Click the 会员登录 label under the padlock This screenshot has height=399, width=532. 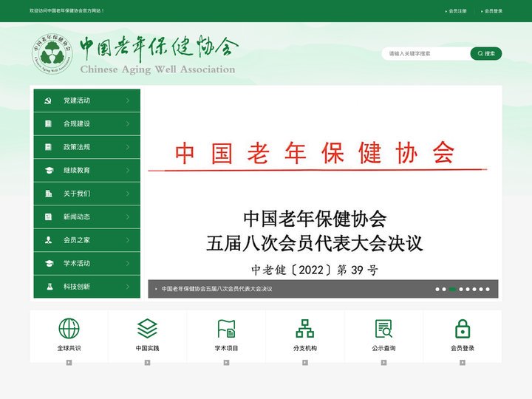(463, 348)
